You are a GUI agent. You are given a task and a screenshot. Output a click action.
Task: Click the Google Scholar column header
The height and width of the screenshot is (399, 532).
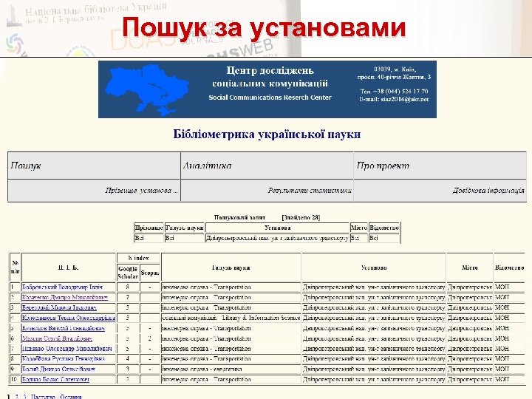click(x=128, y=272)
